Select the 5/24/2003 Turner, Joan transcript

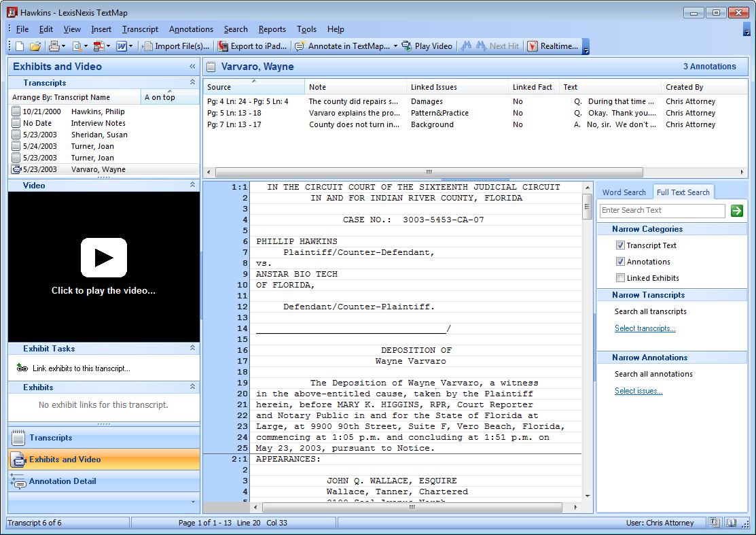point(104,146)
